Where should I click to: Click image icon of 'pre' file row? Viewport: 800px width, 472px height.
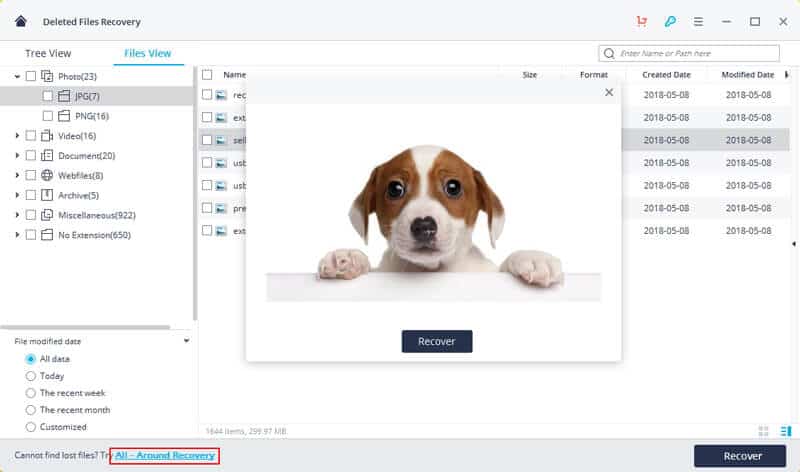point(221,208)
